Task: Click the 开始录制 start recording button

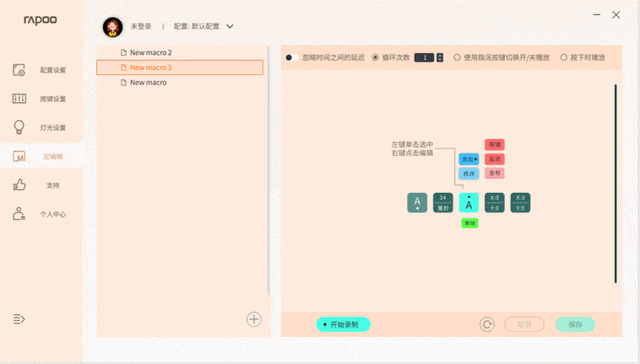Action: (343, 324)
